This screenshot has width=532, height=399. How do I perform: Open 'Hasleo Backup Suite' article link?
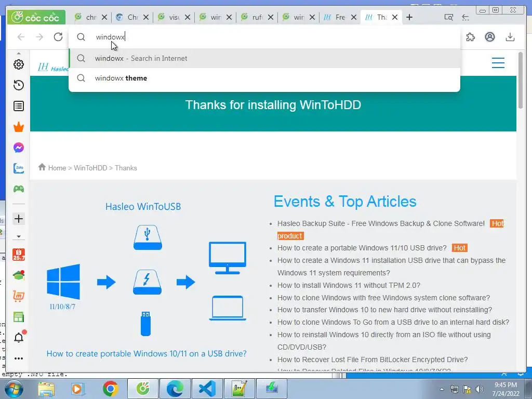(381, 223)
